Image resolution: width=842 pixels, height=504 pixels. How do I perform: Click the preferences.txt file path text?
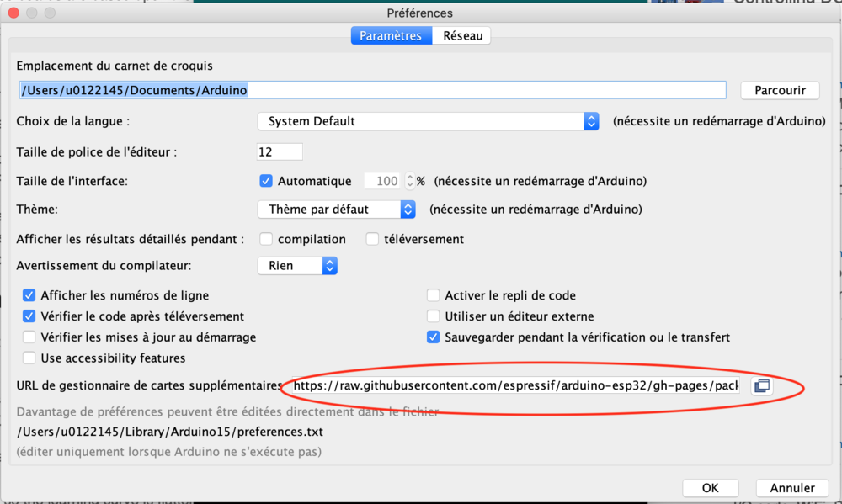click(x=170, y=432)
